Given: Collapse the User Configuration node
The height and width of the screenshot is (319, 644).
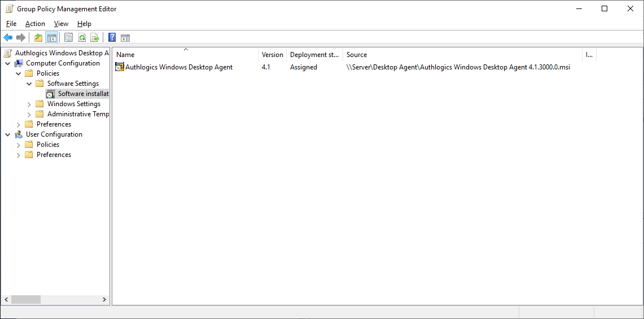Looking at the screenshot, I should click(x=8, y=134).
